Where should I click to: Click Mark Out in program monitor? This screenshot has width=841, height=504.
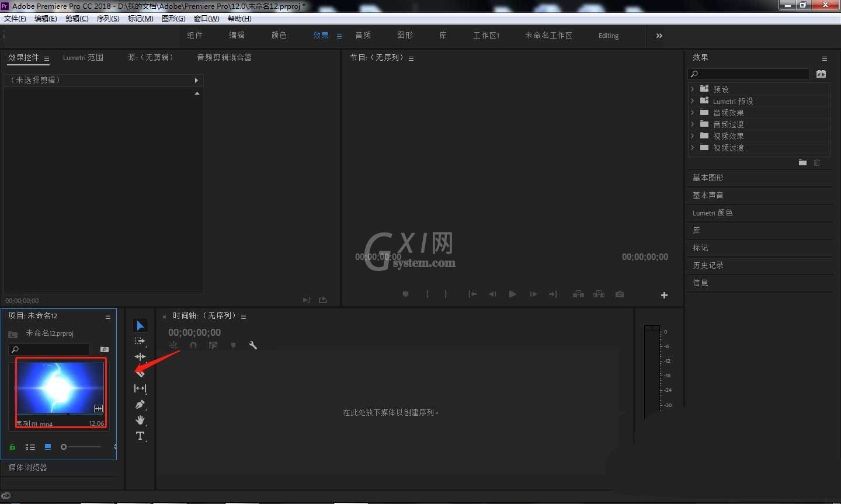click(446, 294)
